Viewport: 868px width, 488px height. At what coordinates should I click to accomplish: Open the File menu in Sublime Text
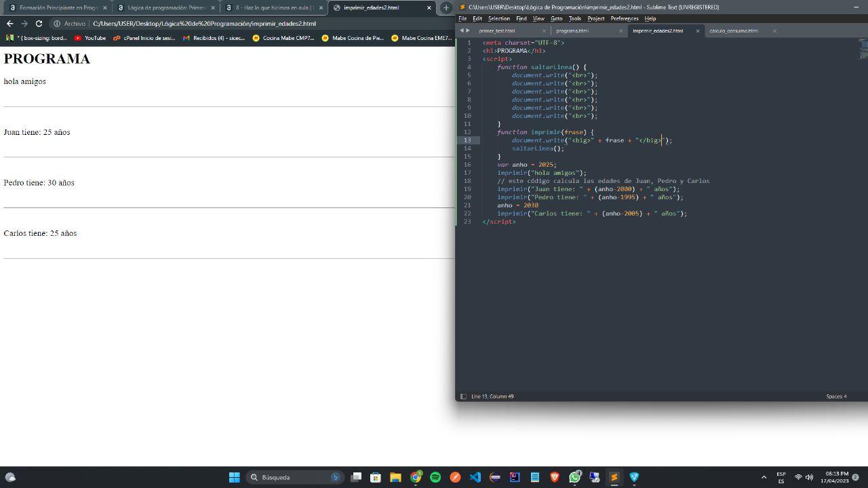462,18
